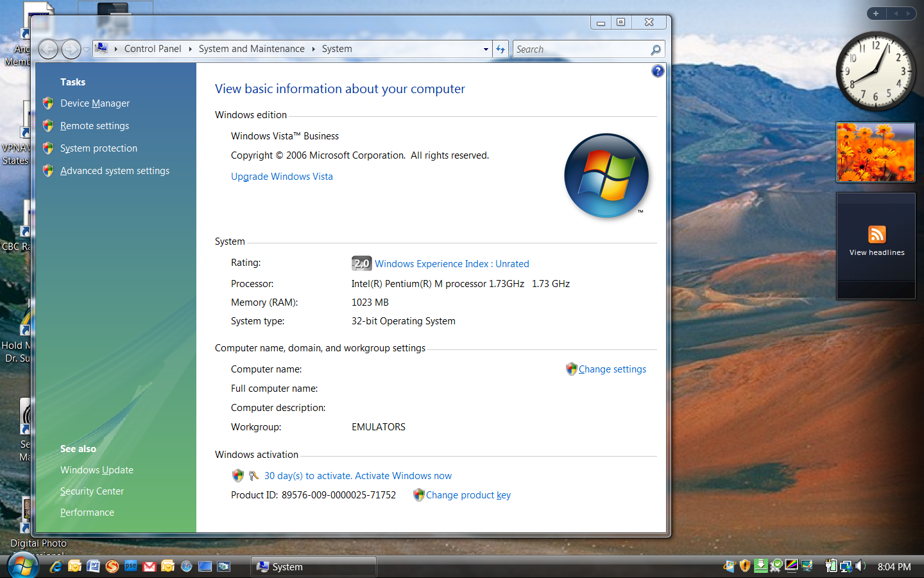The height and width of the screenshot is (578, 924).
Task: Click shield icon next to Change settings
Action: point(571,369)
